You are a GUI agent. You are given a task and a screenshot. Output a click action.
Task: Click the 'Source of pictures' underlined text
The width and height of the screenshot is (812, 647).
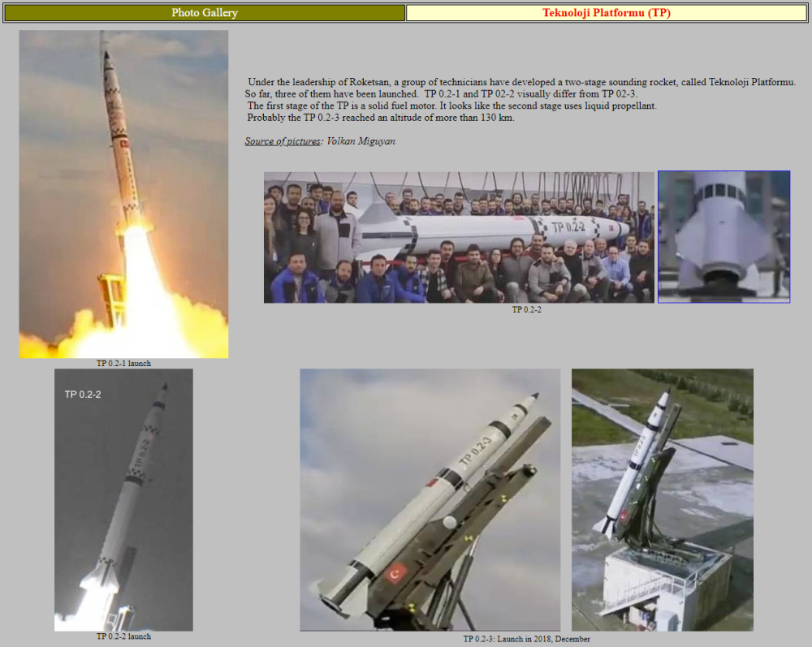283,141
